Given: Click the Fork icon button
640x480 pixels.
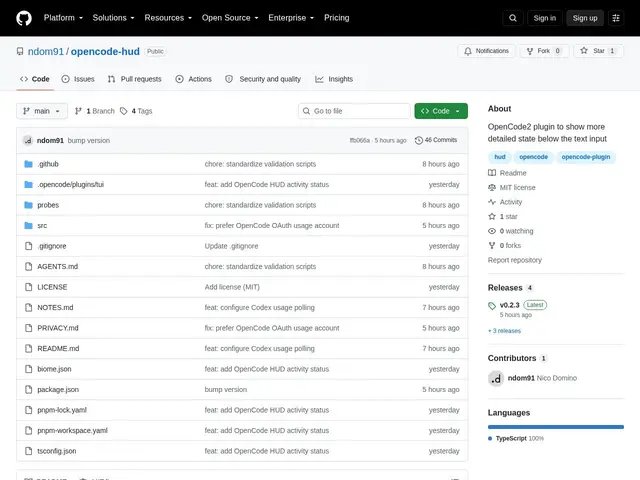Looking at the screenshot, I should coord(530,51).
